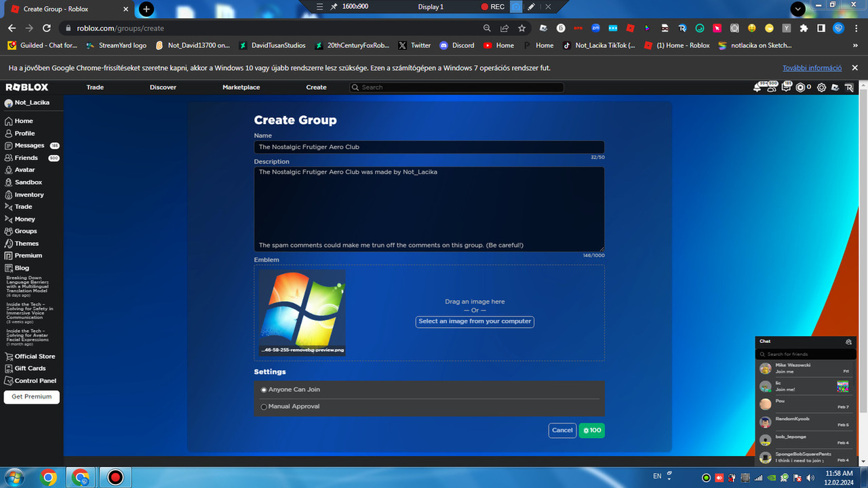Screen dimensions: 868x488
Task: Open Premium in the left sidebar
Action: pyautogui.click(x=23, y=256)
